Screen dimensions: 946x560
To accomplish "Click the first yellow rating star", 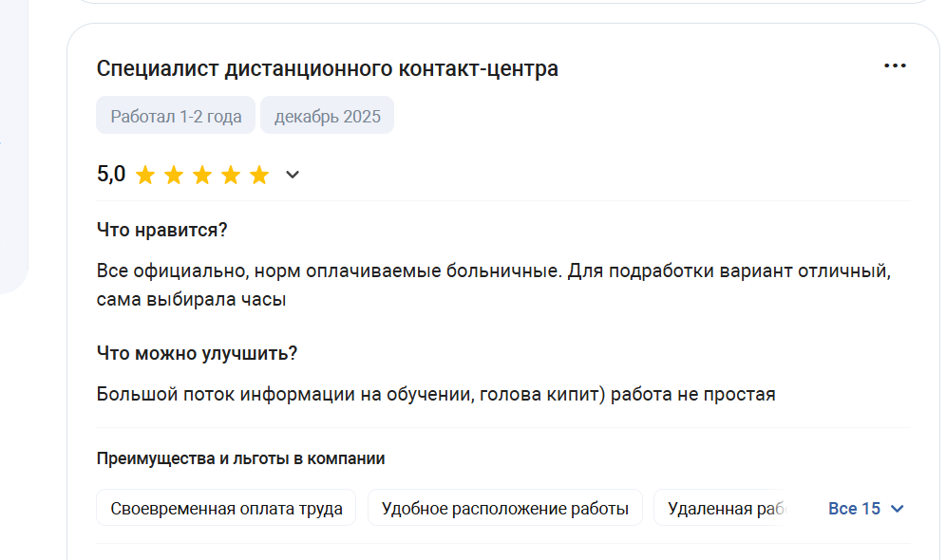I will (x=145, y=175).
